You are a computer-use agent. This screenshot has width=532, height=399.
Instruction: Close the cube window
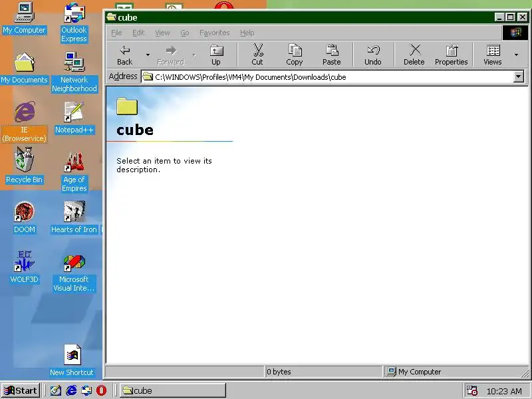tap(523, 17)
